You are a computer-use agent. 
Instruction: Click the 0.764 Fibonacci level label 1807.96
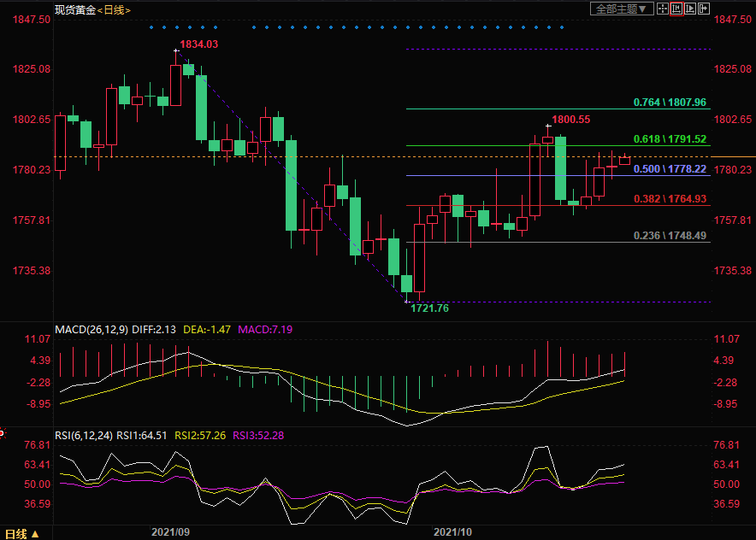pyautogui.click(x=670, y=103)
